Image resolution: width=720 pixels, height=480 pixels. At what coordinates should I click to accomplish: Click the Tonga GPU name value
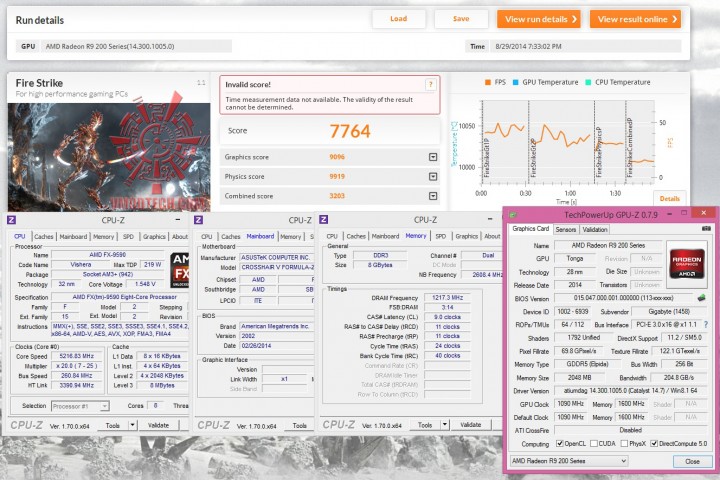pos(574,259)
